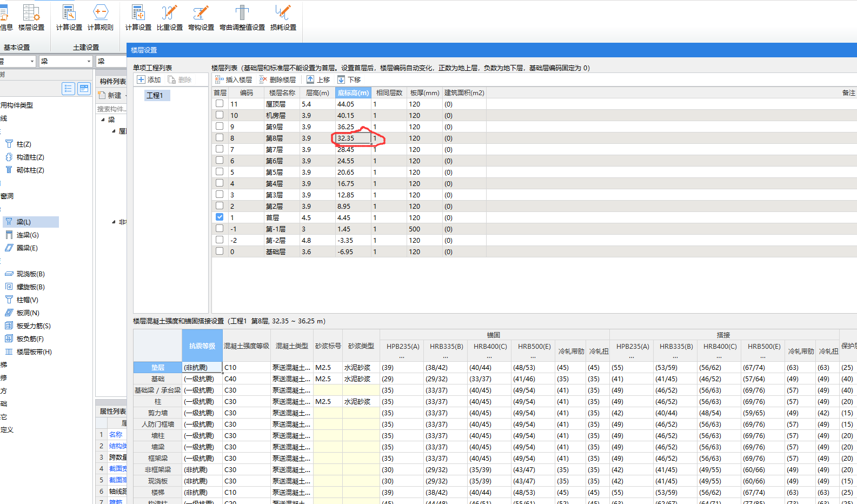Open 弯曲调整值设置 ribbon icon
Screen dimensions: 857x504
[242, 17]
